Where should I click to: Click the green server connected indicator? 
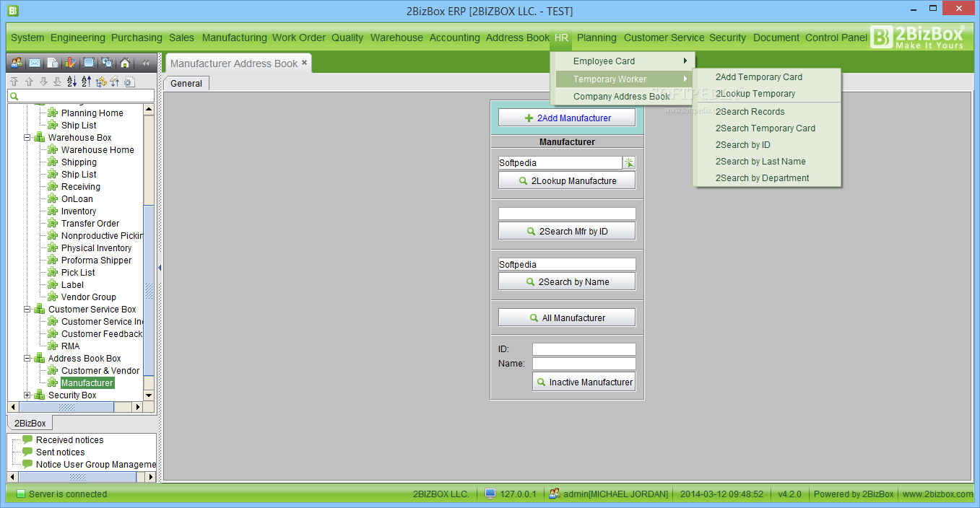pyautogui.click(x=21, y=494)
